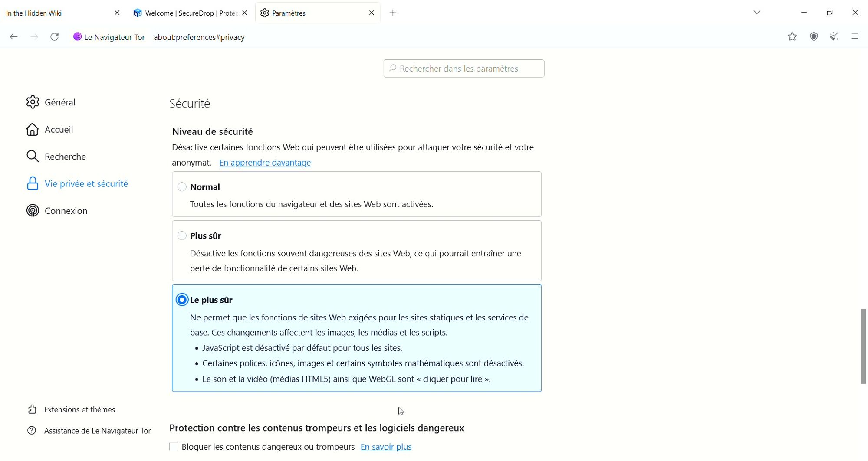This screenshot has height=461, width=868.
Task: Bookmark this page with star icon
Action: click(x=792, y=37)
